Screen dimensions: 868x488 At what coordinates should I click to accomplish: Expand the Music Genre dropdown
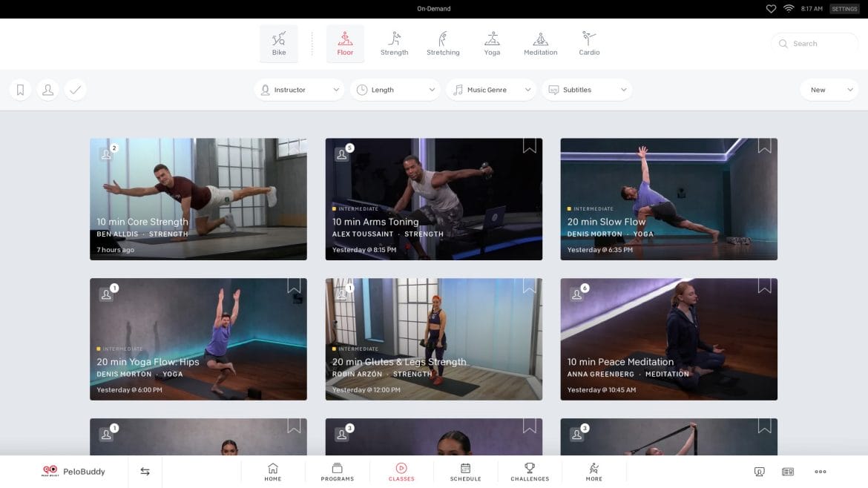click(x=491, y=90)
